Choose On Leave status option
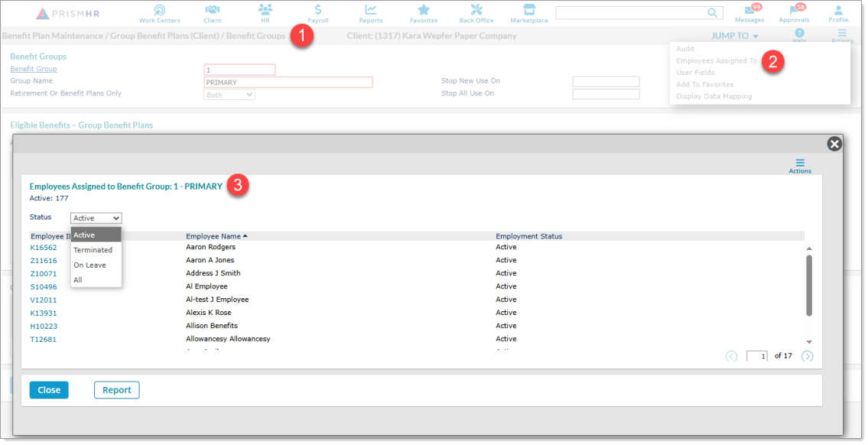This screenshot has height=445, width=868. 89,265
